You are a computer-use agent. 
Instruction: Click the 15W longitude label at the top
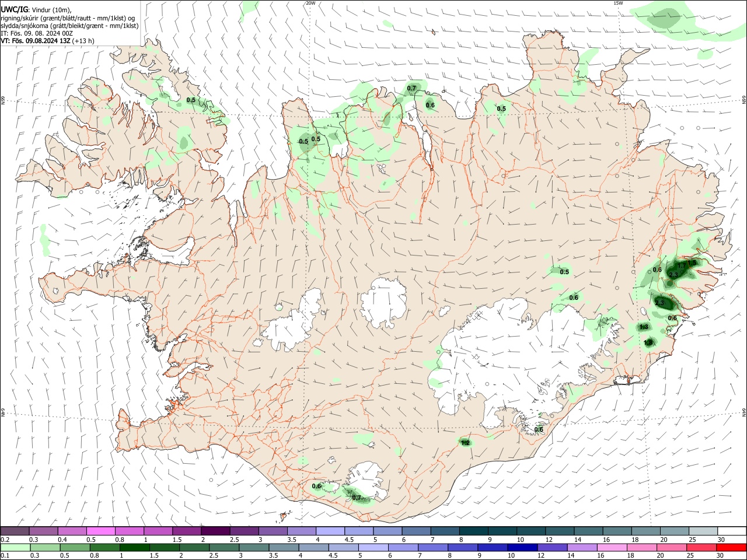click(x=619, y=3)
